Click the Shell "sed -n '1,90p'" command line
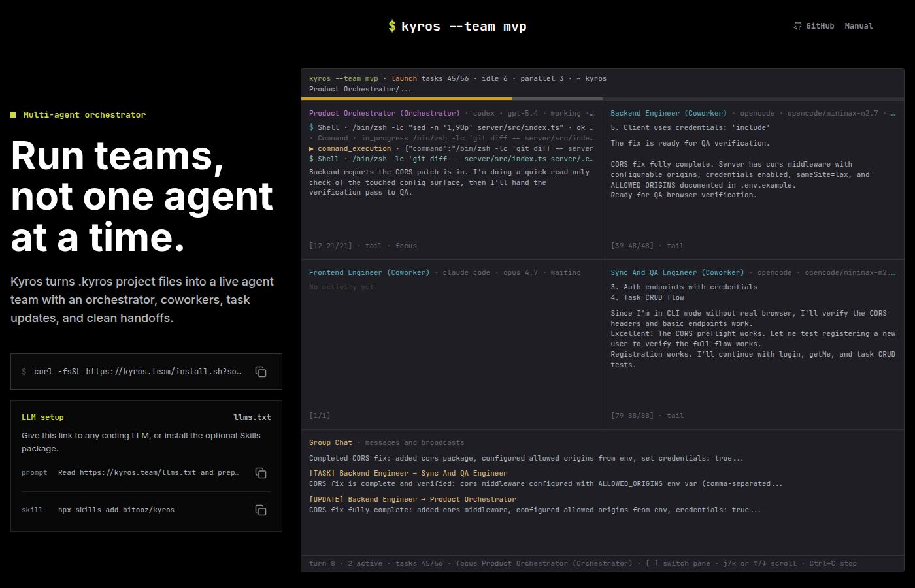The width and height of the screenshot is (915, 588). tap(451, 127)
